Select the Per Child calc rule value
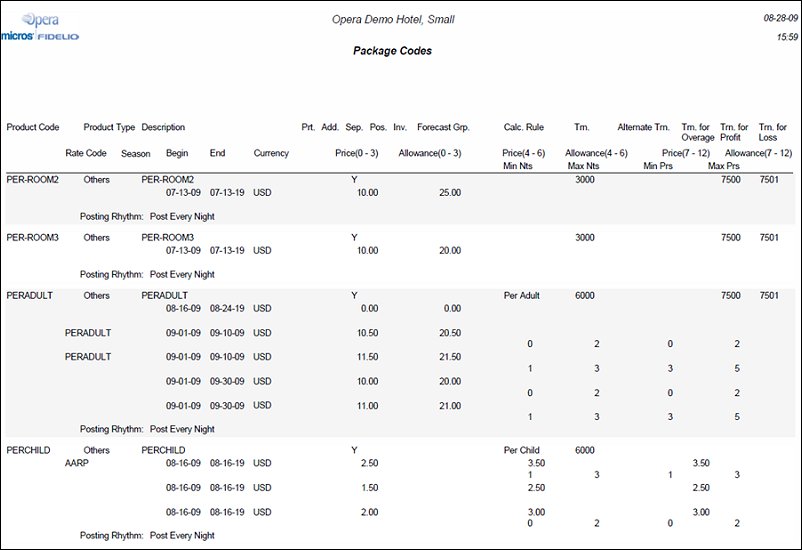This screenshot has height=550, width=802. click(523, 451)
